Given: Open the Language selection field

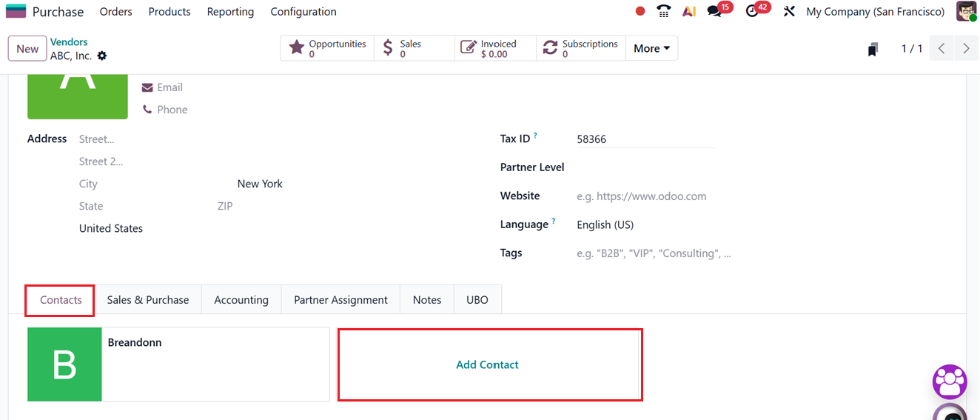Looking at the screenshot, I should [644, 224].
